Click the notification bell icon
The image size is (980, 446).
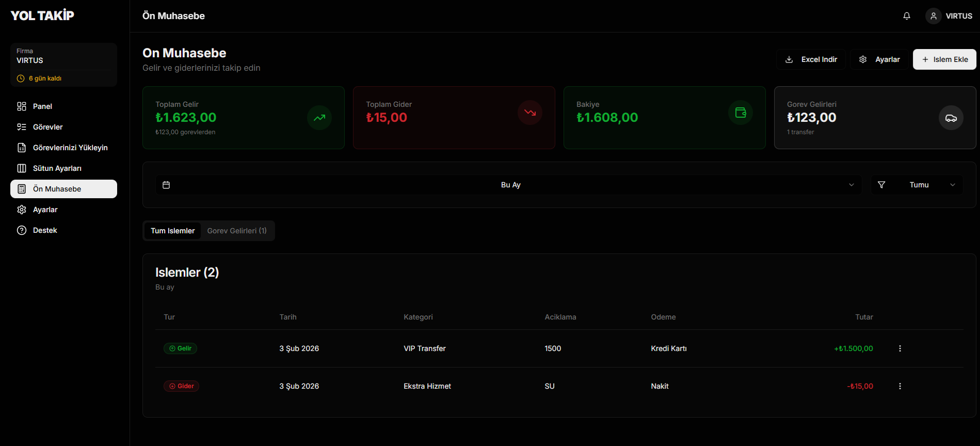click(907, 16)
